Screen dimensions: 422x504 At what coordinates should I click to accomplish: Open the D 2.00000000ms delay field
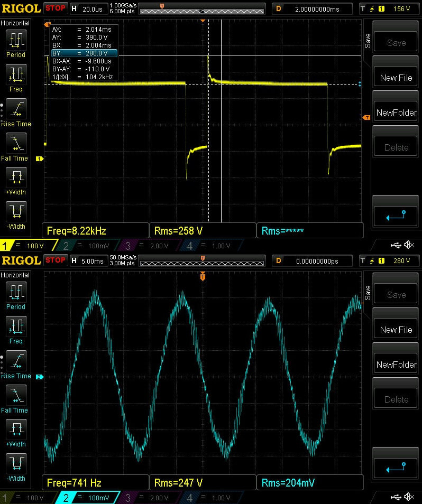(x=312, y=9)
